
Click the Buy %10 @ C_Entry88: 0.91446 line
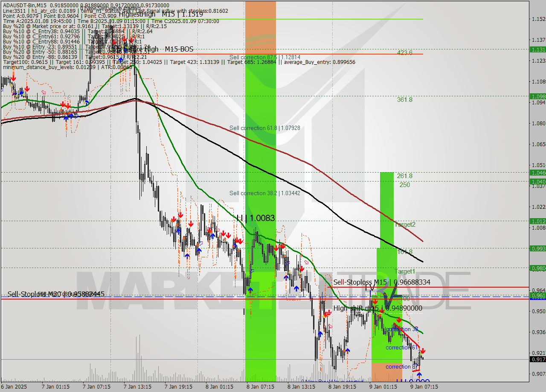click(x=72, y=42)
